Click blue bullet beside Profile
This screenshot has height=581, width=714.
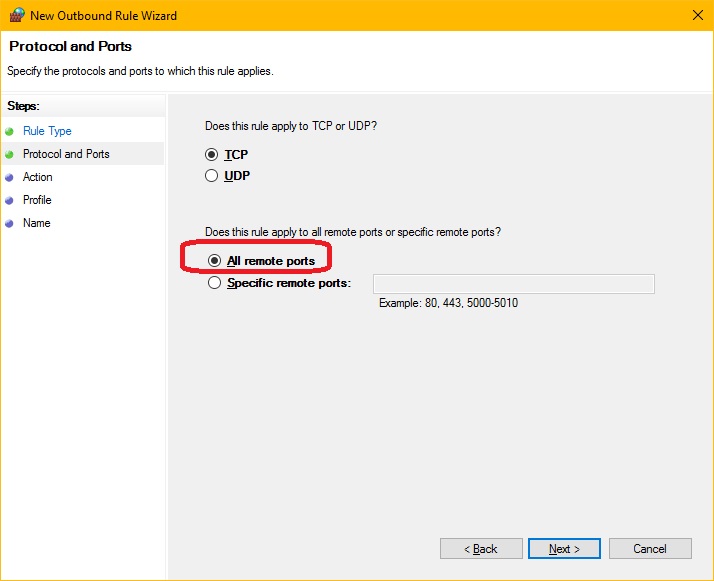coord(10,201)
